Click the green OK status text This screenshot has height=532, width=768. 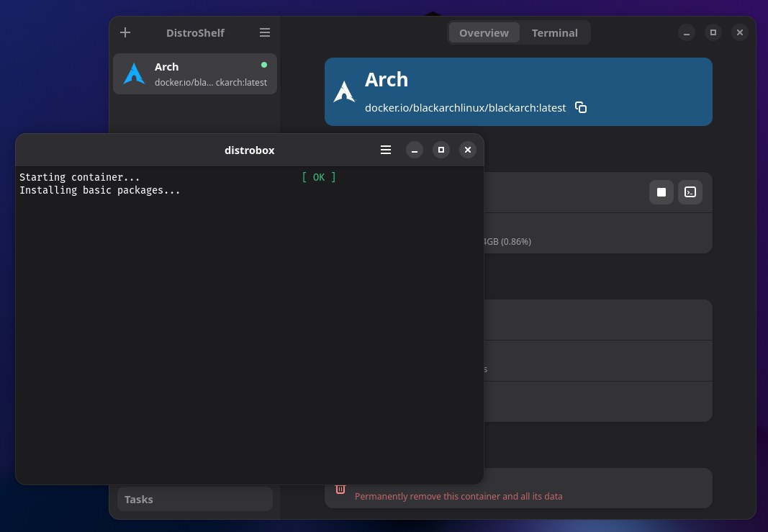pyautogui.click(x=319, y=177)
